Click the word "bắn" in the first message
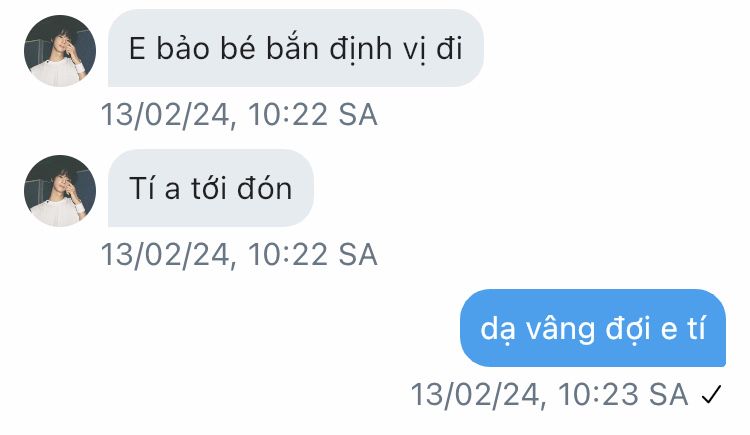This screenshot has width=750, height=435. [292, 48]
